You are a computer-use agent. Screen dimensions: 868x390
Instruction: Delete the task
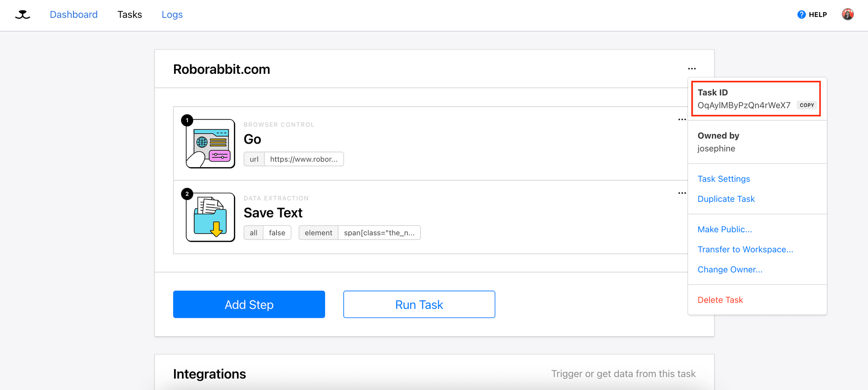pos(720,300)
